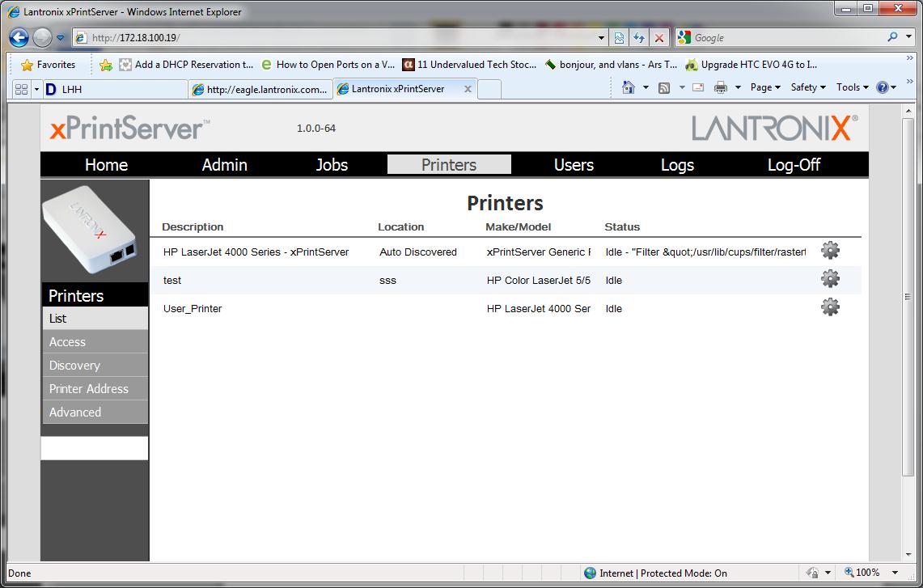Click the Refresh page icon
This screenshot has height=588, width=923.
coord(639,38)
